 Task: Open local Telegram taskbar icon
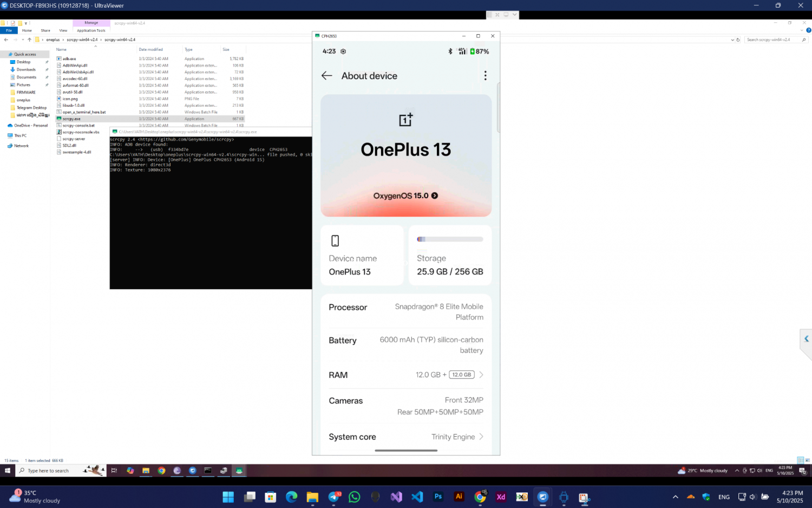pos(334,497)
